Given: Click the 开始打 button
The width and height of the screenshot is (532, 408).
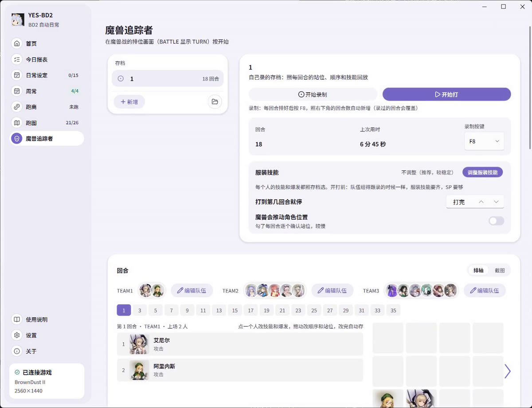Looking at the screenshot, I should [x=447, y=94].
